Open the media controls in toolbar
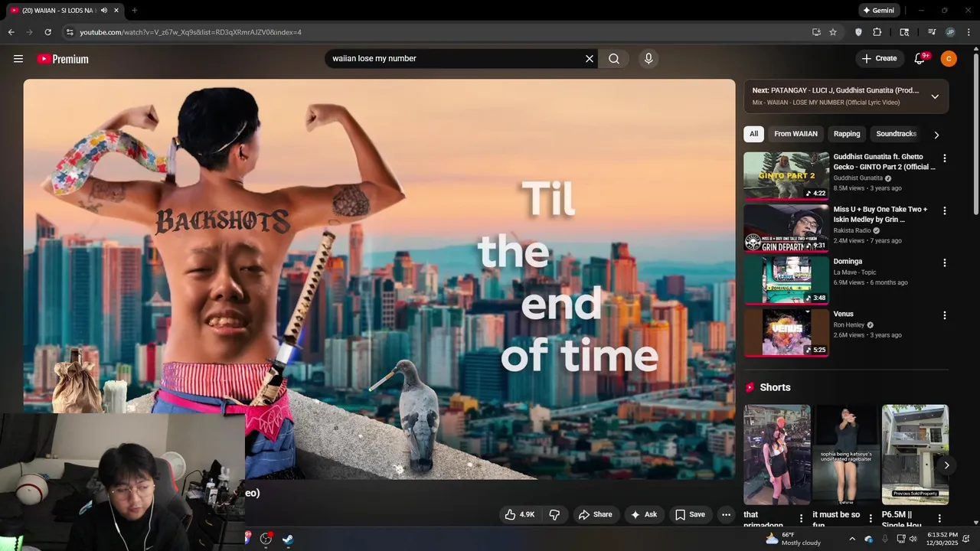This screenshot has height=551, width=980. [932, 32]
